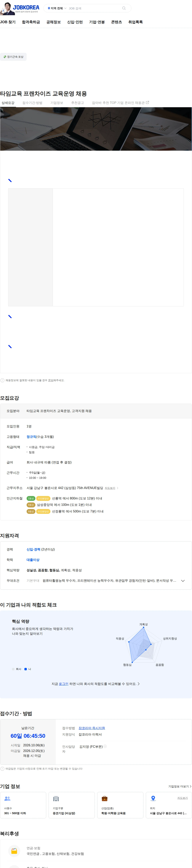The height and width of the screenshot is (868, 192).
Task: Click the arrow after the 로그인 comparison sentence
Action: [139, 684]
